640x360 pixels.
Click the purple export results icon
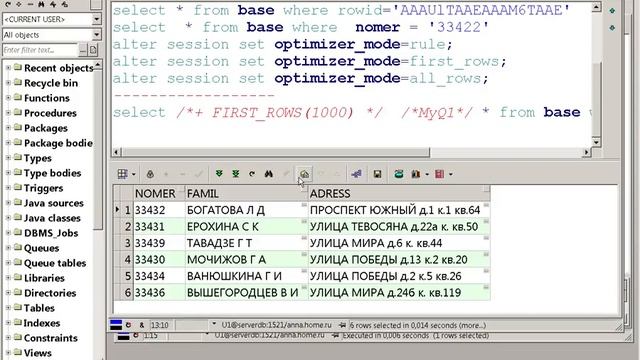click(356, 174)
